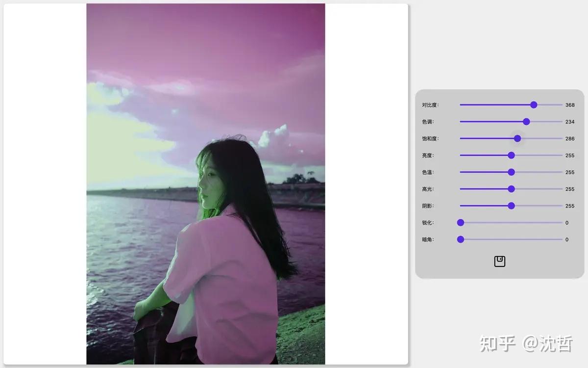
Task: Select the 对比度 label text
Action: click(429, 105)
